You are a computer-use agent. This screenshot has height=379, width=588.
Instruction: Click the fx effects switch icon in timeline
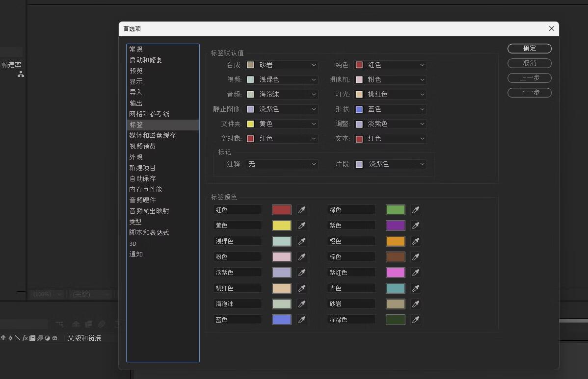25,338
